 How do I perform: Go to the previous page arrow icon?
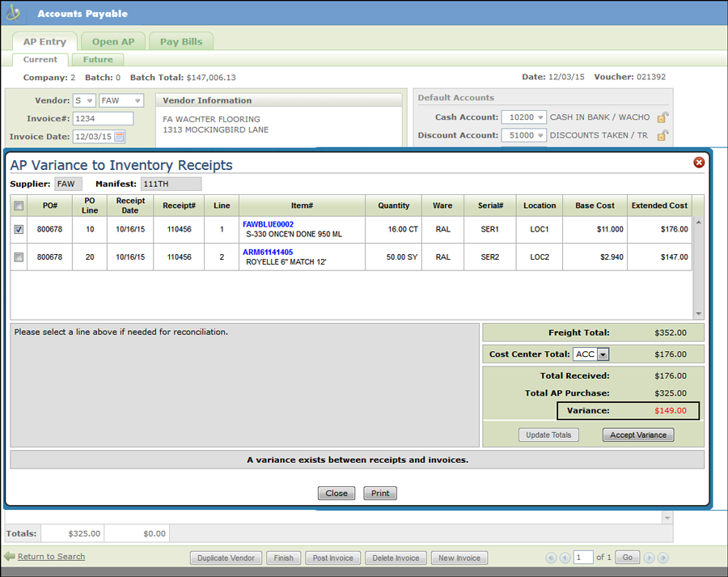pos(564,558)
